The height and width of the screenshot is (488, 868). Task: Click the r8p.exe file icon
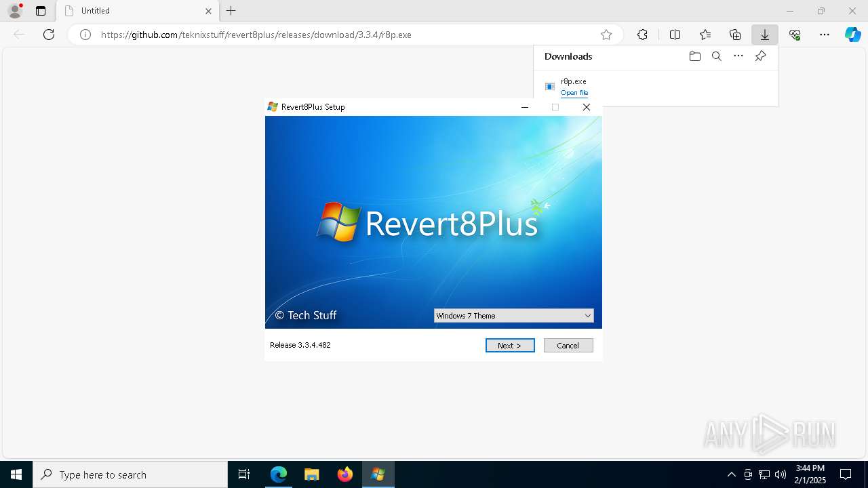click(550, 87)
